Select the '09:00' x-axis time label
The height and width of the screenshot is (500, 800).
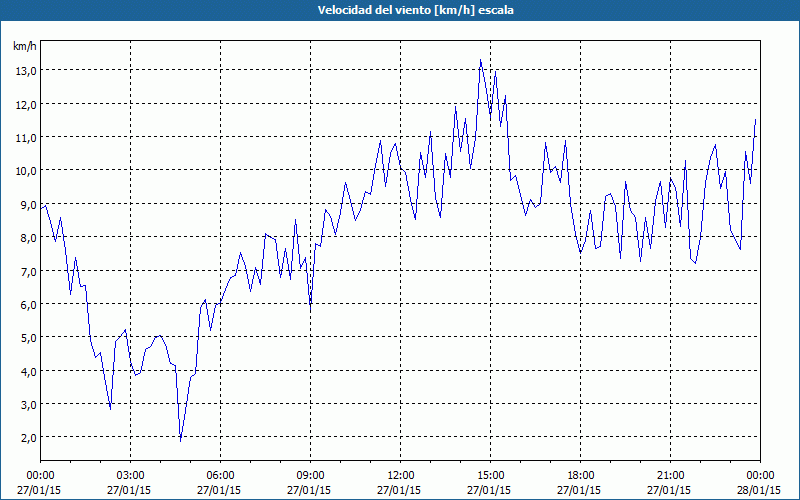click(310, 476)
